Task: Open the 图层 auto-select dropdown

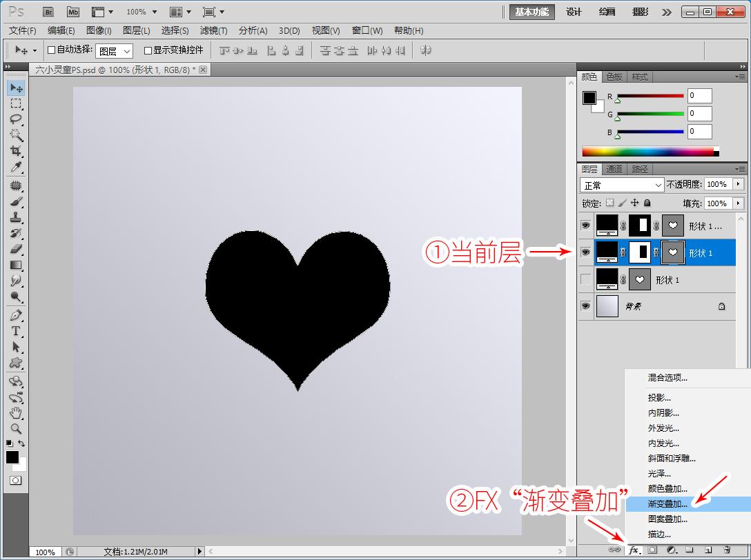Action: pos(114,51)
